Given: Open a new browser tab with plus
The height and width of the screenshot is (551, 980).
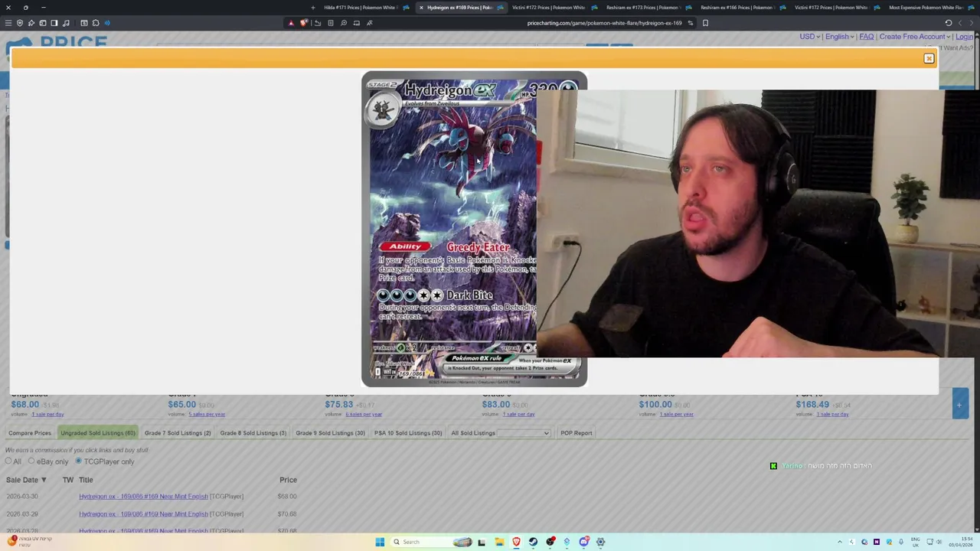Looking at the screenshot, I should tap(312, 8).
